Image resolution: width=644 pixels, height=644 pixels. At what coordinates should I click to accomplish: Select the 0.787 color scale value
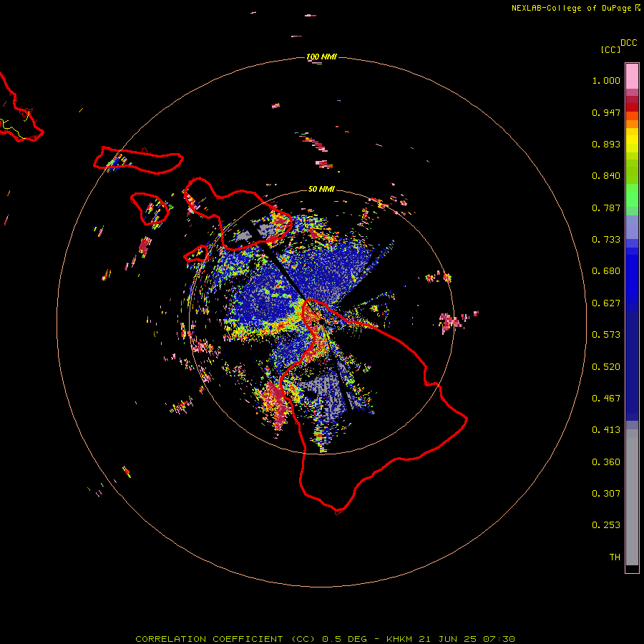[x=606, y=208]
